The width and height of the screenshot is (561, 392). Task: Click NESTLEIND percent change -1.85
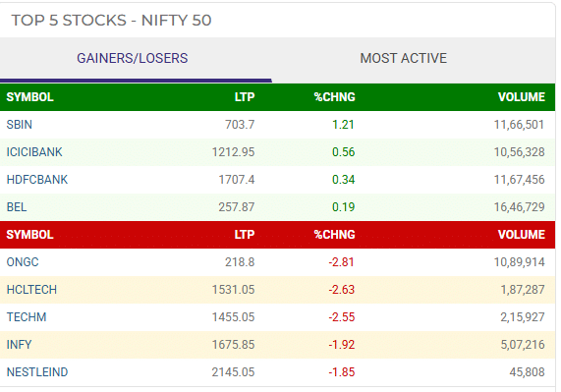(342, 372)
